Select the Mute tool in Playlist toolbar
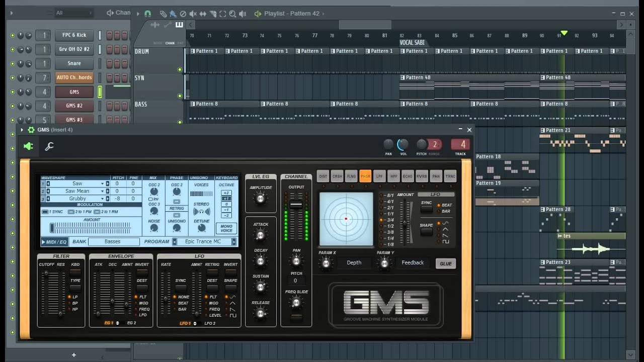Screen dimensions: 644x362 (x=194, y=14)
